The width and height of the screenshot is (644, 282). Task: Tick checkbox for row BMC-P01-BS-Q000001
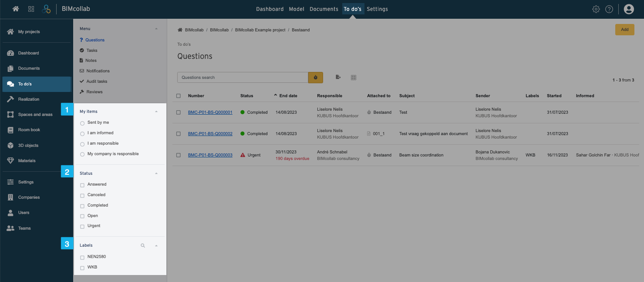click(179, 112)
